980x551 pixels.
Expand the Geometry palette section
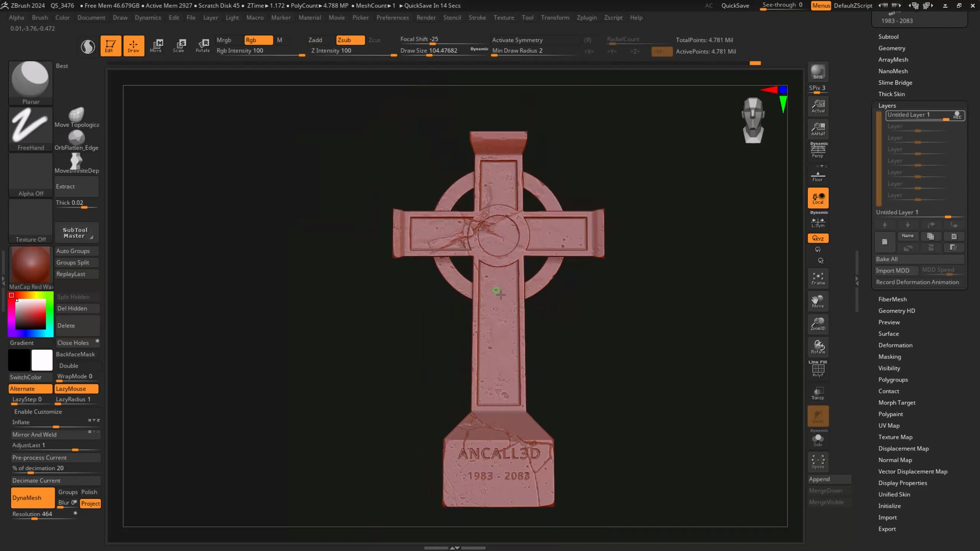[x=892, y=48]
